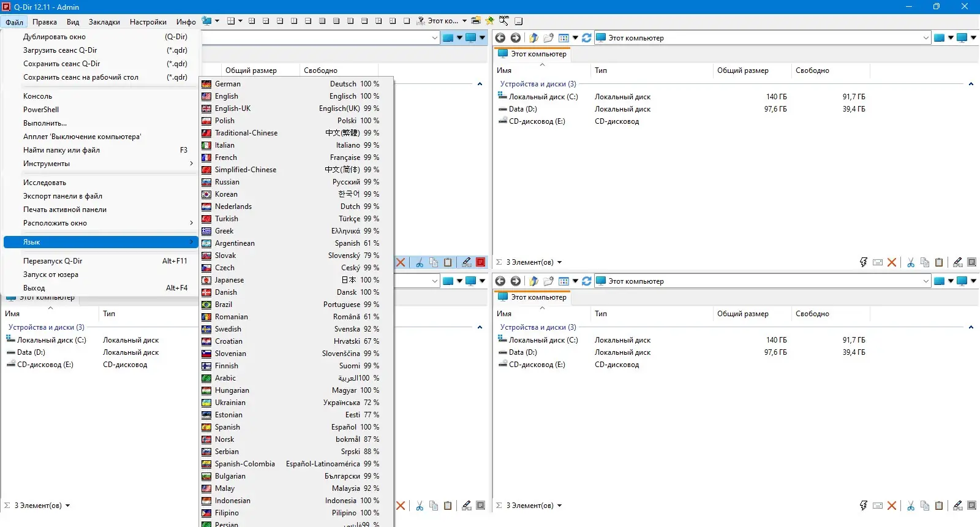The height and width of the screenshot is (527, 980).
Task: Switch to the single-pane layout icon
Action: click(x=407, y=21)
